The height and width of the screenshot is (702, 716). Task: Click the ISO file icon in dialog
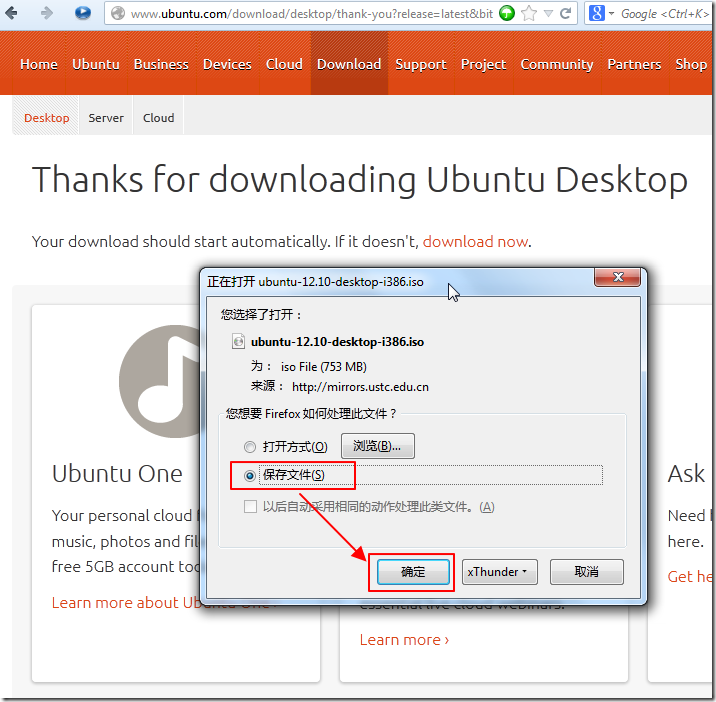(238, 341)
